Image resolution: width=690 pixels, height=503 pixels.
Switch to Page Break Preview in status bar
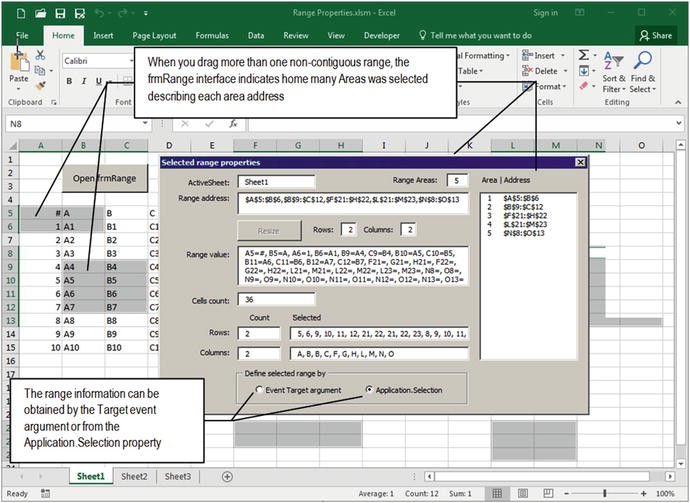tap(548, 493)
